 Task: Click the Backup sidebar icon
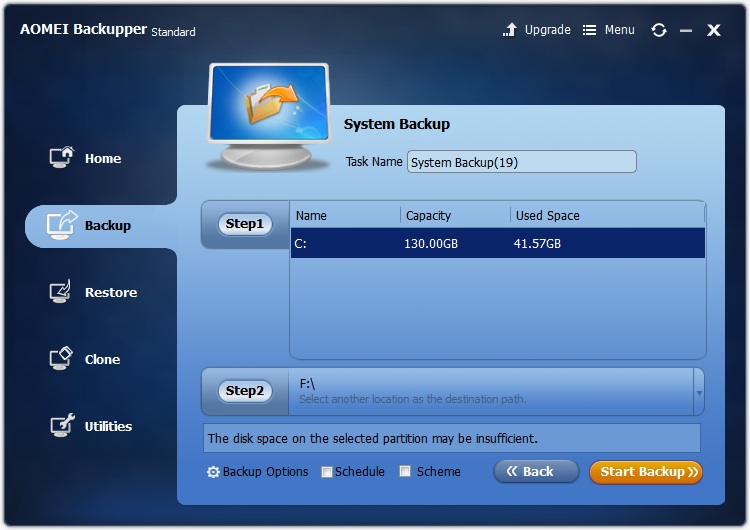pyautogui.click(x=62, y=225)
